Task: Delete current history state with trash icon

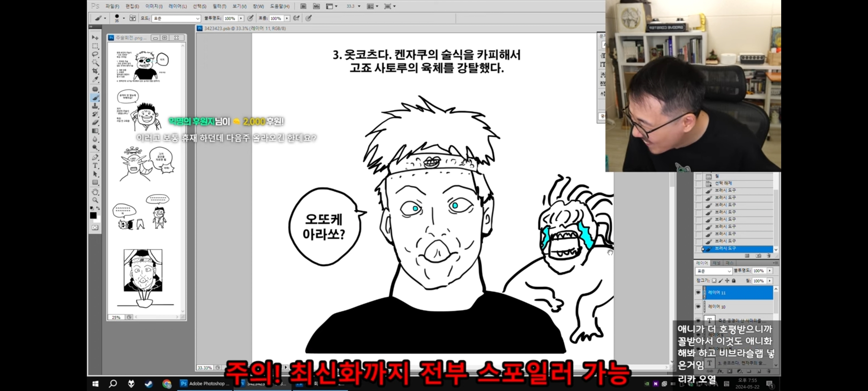Action: 769,256
